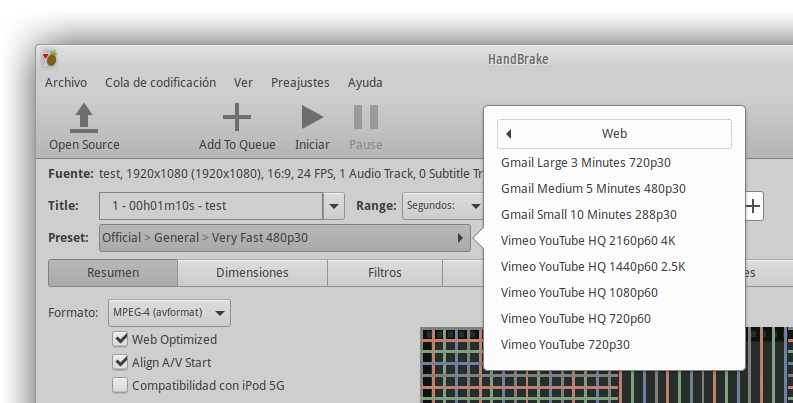Click the Add To Queue plus icon
The image size is (793, 403).
tap(237, 118)
